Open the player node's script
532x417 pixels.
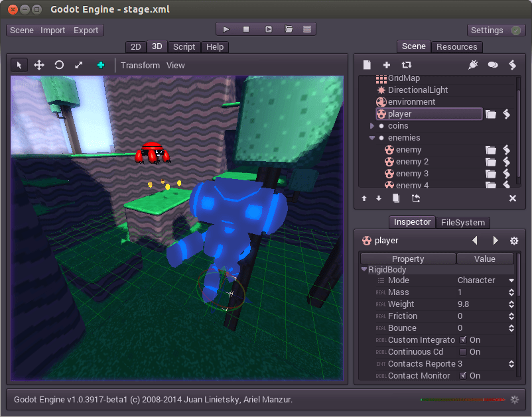[506, 113]
